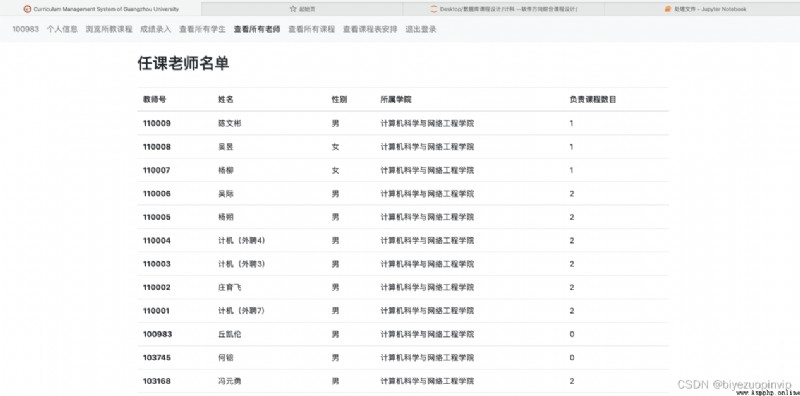The width and height of the screenshot is (800, 396).
Task: Open 查看课程表安排 navigation link
Action: [x=370, y=29]
